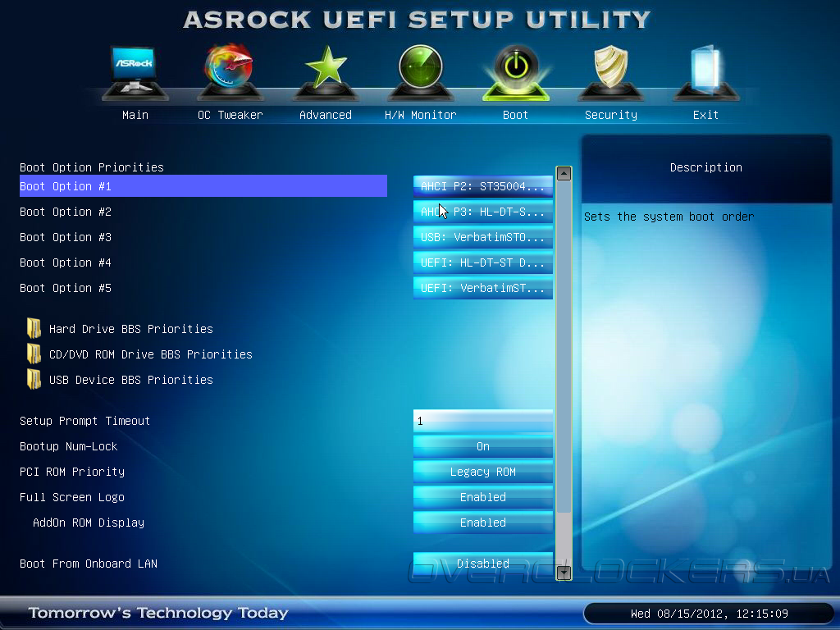Click the vertical scrollbar thumb
This screenshot has height=630, width=840.
564,347
